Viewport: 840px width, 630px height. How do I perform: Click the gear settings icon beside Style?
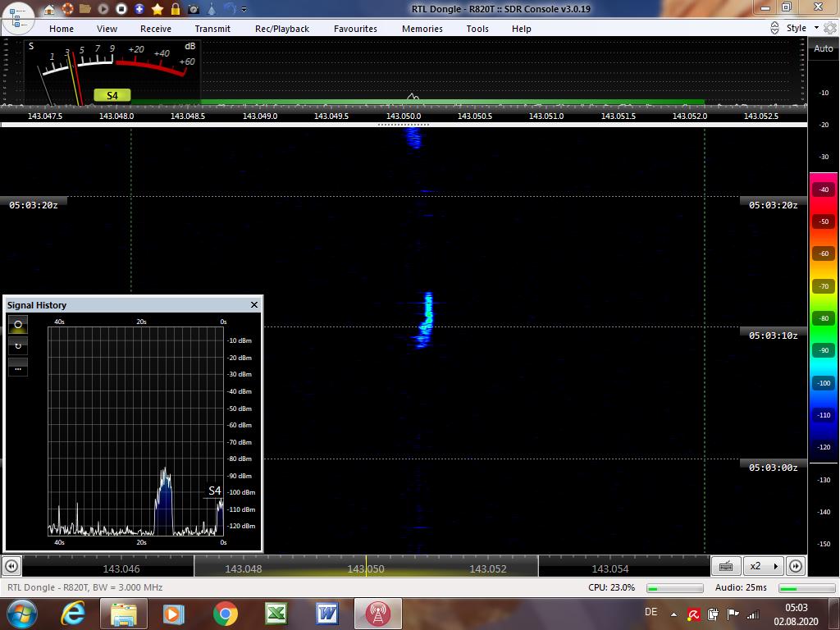(830, 28)
